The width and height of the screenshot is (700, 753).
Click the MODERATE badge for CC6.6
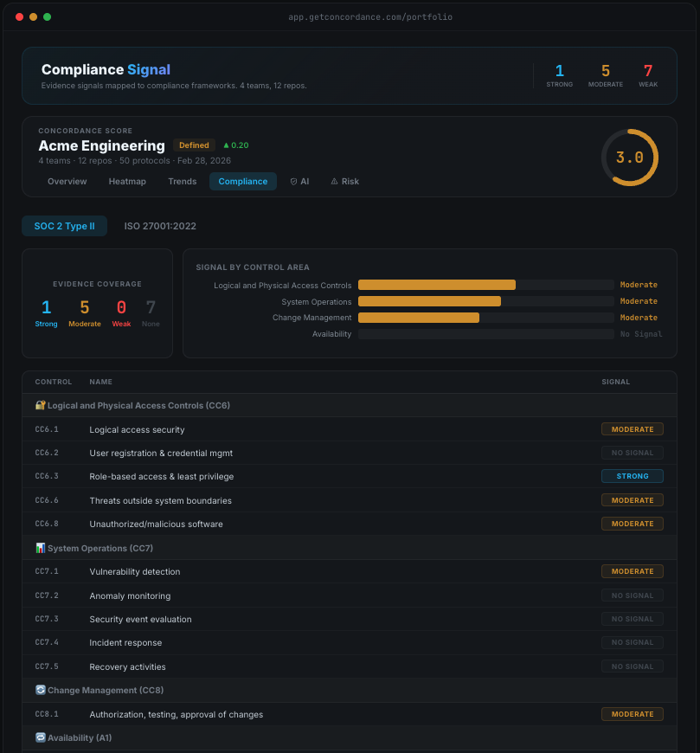click(x=633, y=500)
